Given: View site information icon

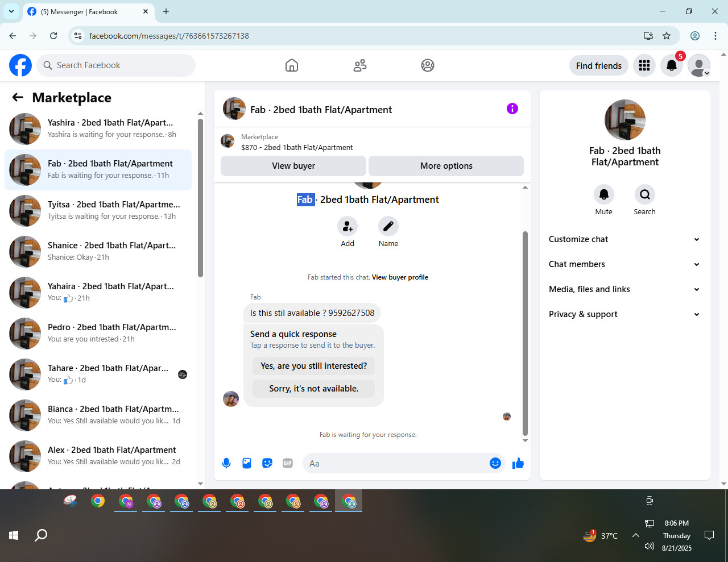Looking at the screenshot, I should tap(78, 36).
